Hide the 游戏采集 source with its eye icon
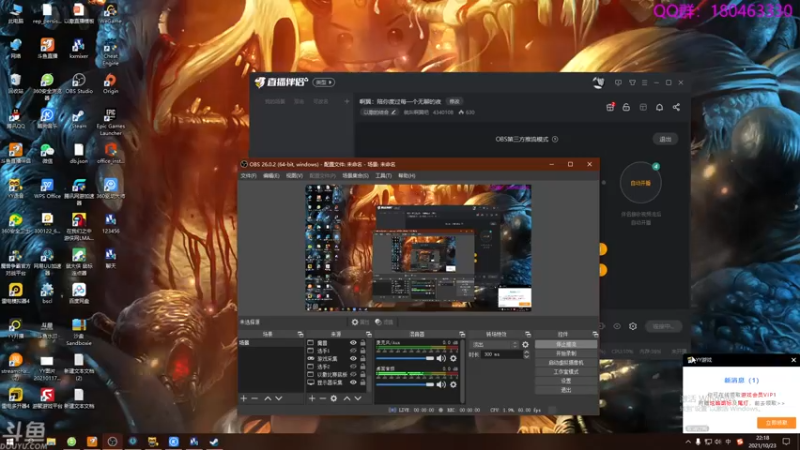800x450 pixels. tap(353, 359)
